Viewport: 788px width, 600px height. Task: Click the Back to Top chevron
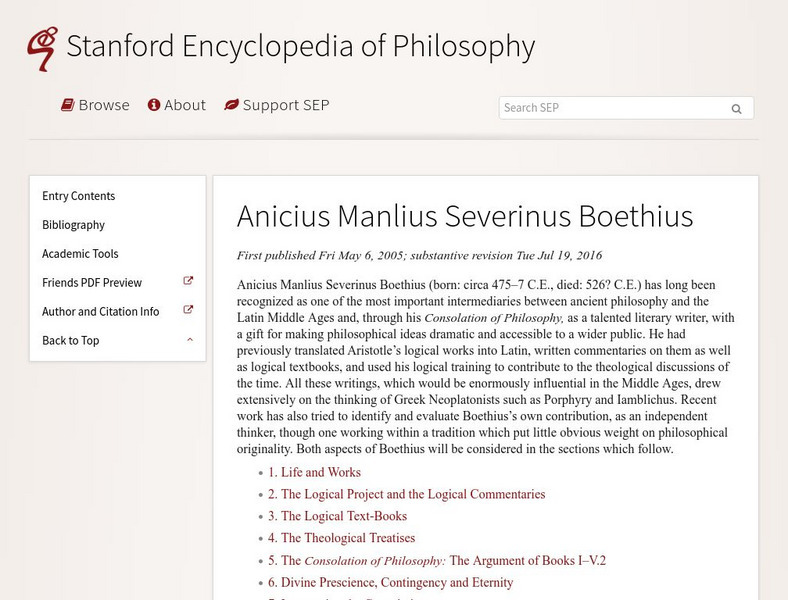tap(190, 340)
